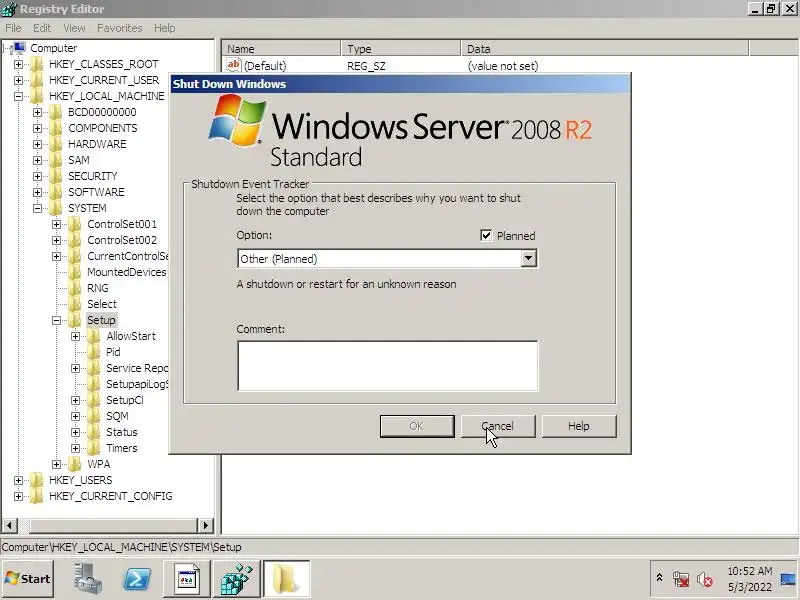Open the Option dropdown arrow
Screen dimensions: 800x600
pos(529,258)
